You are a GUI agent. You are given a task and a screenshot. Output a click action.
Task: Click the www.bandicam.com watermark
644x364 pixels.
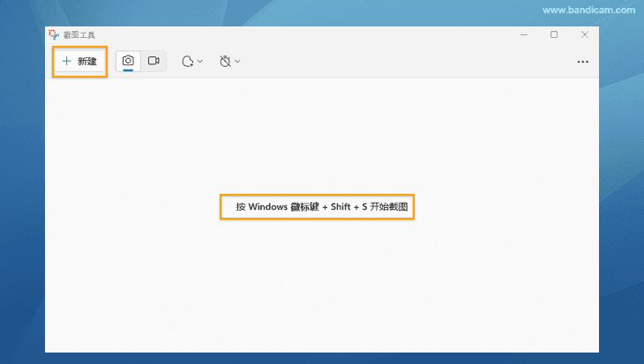point(588,10)
